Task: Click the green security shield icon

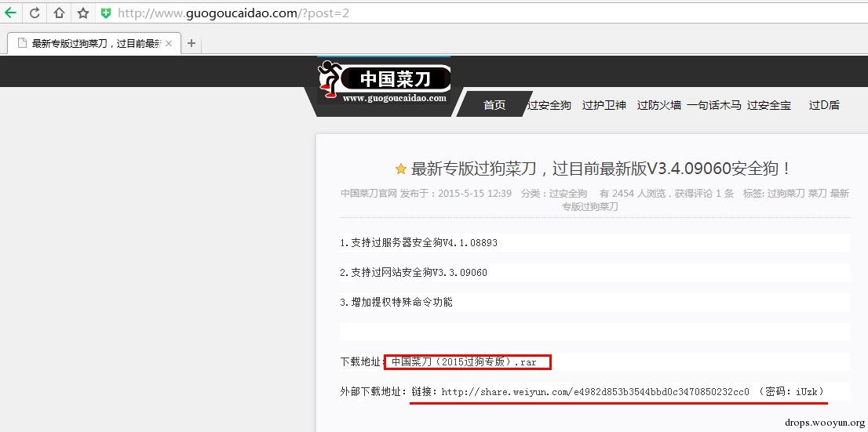Action: [x=105, y=13]
